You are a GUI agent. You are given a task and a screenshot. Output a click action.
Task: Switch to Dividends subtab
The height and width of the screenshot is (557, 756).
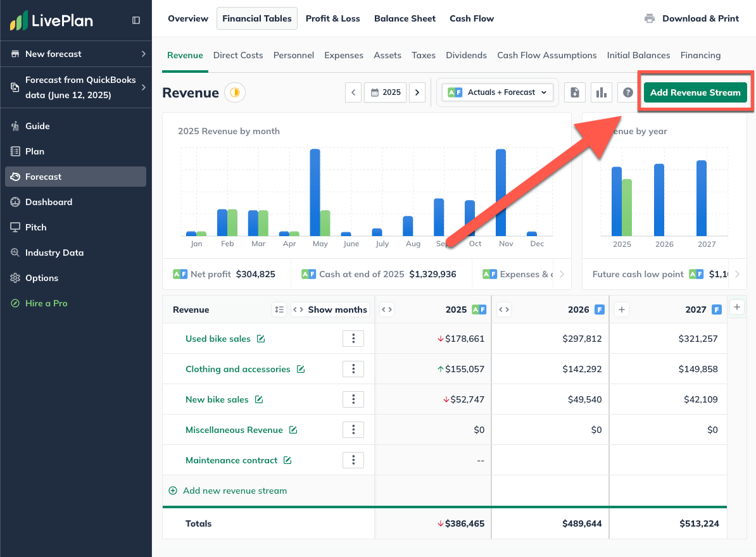coord(466,56)
